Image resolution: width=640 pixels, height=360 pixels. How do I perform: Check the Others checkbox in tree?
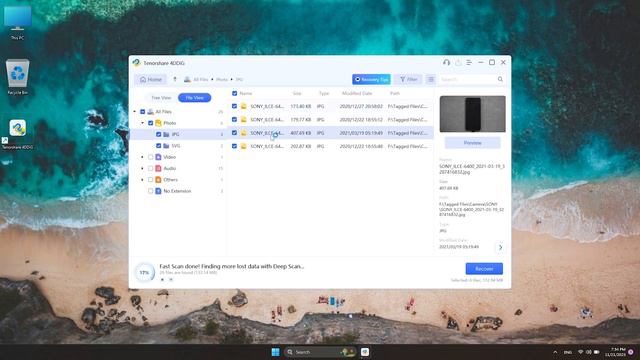tap(151, 180)
